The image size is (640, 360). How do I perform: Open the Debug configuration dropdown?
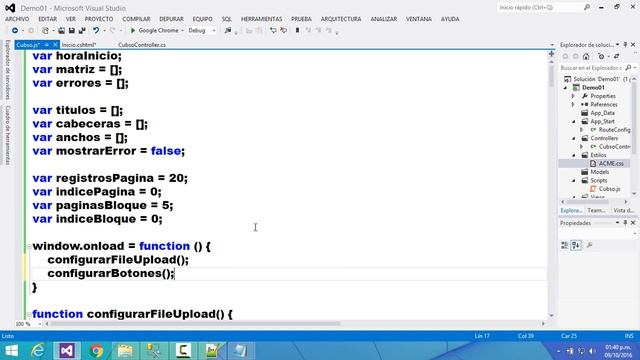(213, 31)
